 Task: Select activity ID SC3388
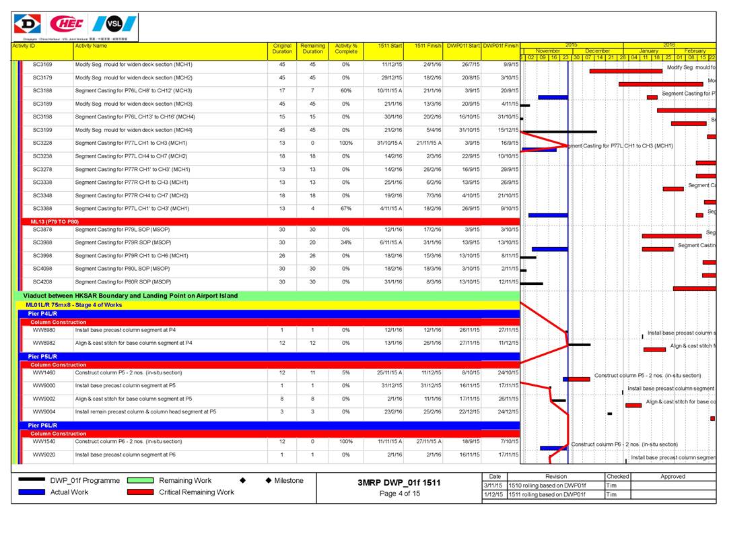coord(42,209)
